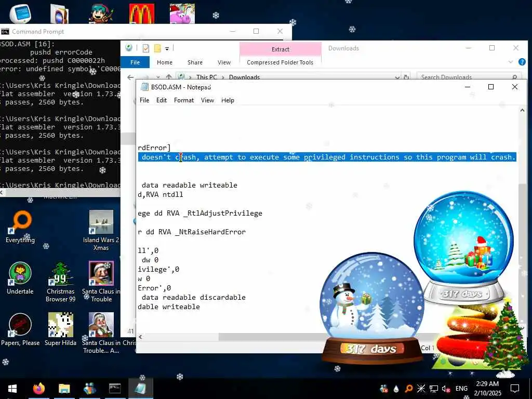Screen dimensions: 532x399
Task: Click the Notepad horizontal scroll left arrow
Action: click(140, 337)
